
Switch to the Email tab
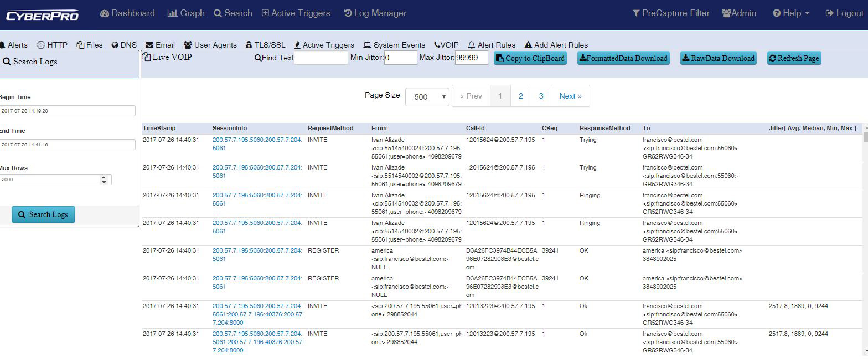point(160,45)
